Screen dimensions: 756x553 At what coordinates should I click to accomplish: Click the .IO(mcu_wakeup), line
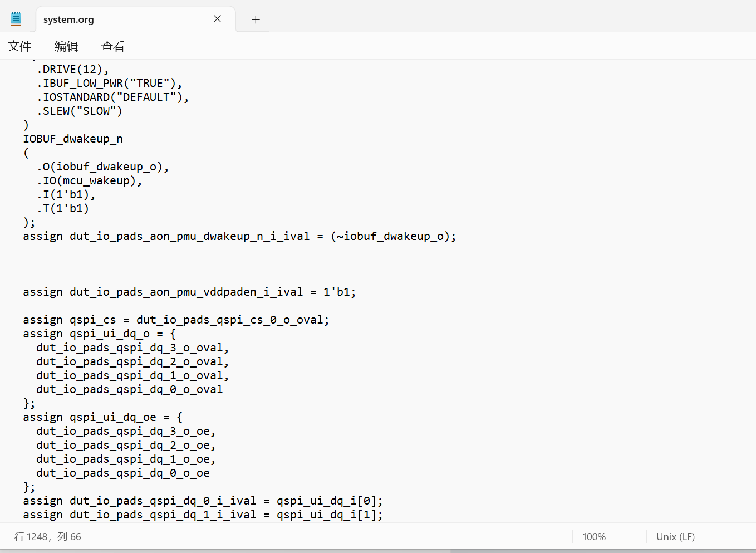(x=90, y=180)
